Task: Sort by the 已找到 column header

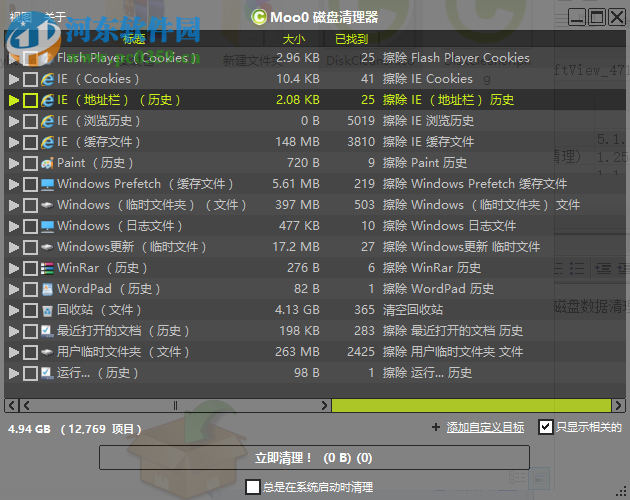Action: (352, 39)
